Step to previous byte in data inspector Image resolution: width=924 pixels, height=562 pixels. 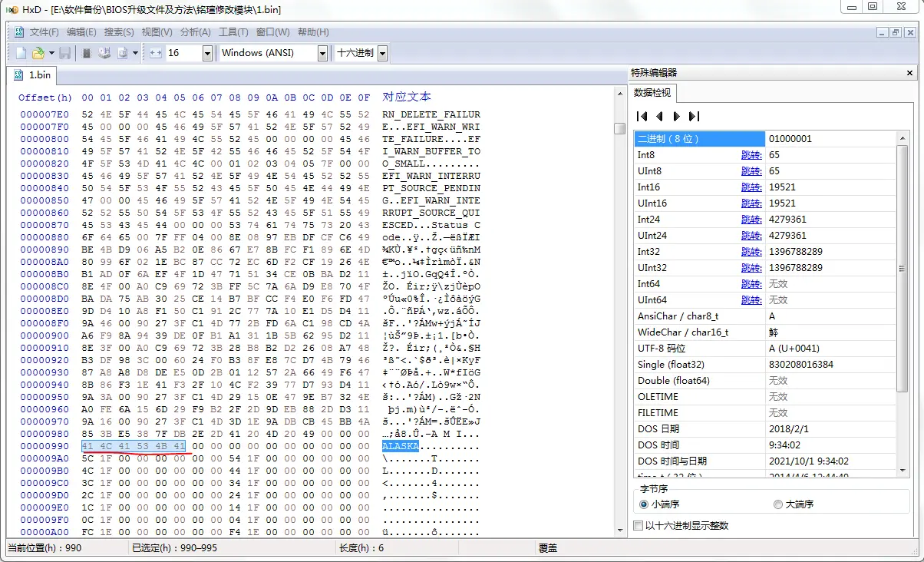pos(659,116)
